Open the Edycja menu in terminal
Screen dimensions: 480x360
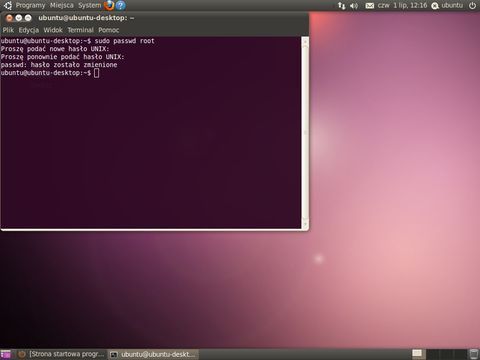tap(29, 30)
